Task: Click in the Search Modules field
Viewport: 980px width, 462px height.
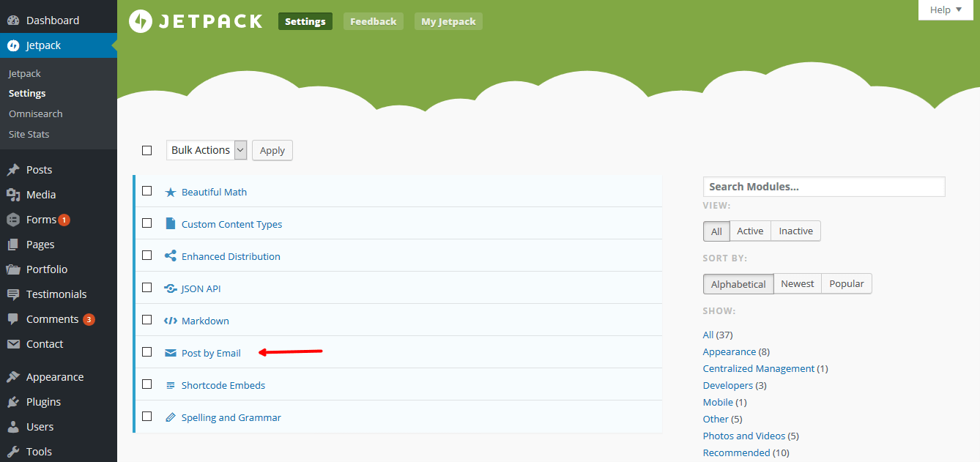Action: click(824, 187)
